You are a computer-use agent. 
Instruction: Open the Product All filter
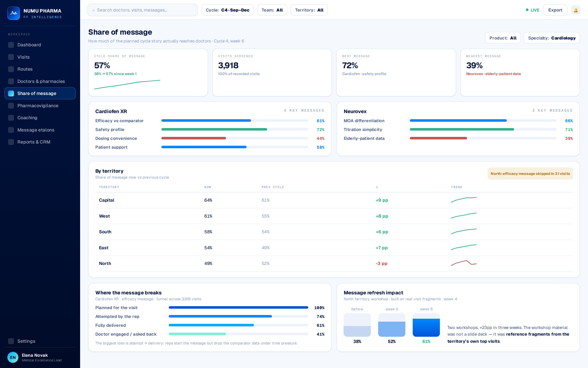[x=503, y=38]
